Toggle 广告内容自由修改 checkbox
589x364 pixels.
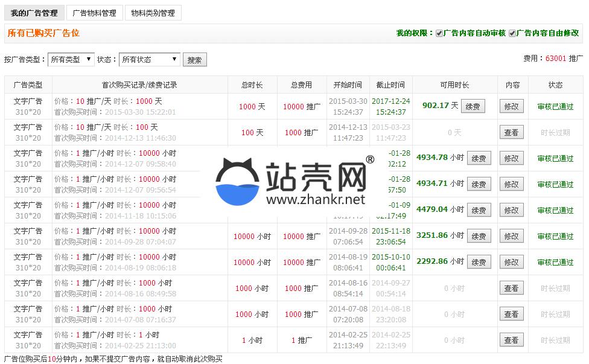(512, 33)
